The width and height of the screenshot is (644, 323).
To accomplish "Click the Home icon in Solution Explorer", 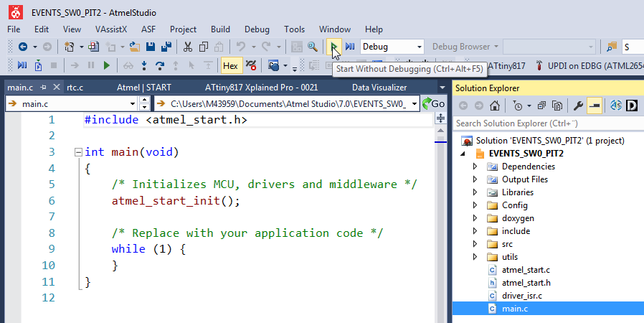I will (495, 106).
